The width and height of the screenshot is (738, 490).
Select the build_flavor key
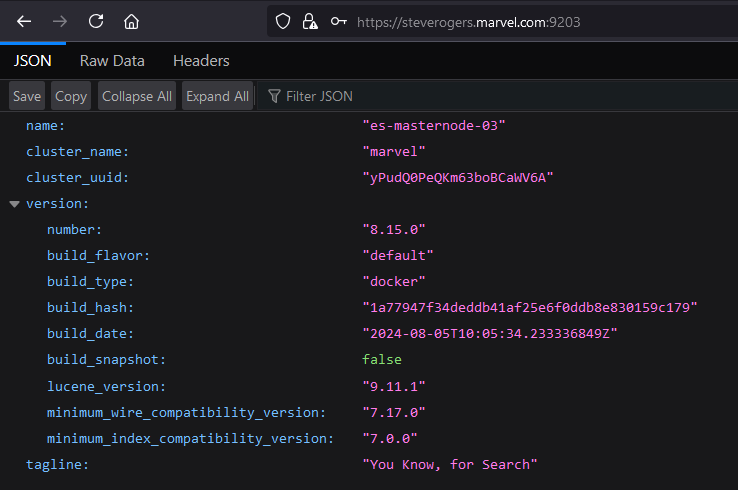(x=98, y=256)
